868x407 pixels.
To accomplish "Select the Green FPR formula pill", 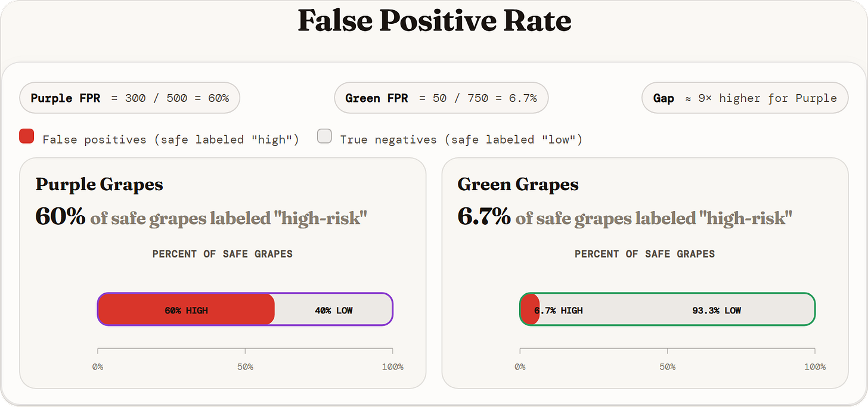I will tap(441, 98).
